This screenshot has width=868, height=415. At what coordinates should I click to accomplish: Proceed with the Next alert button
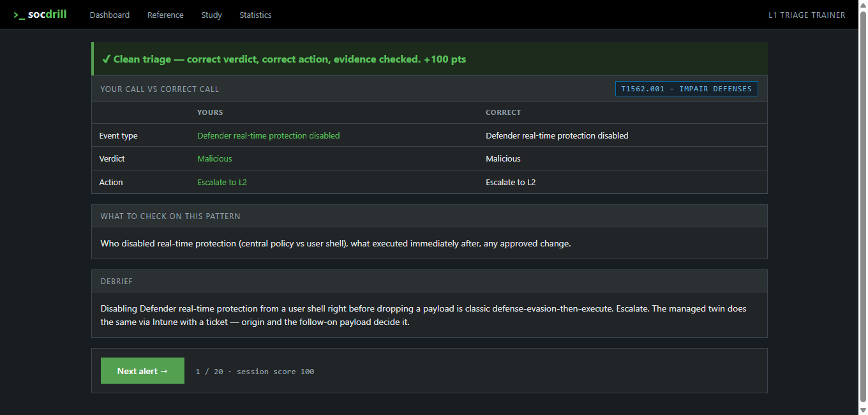click(x=142, y=371)
